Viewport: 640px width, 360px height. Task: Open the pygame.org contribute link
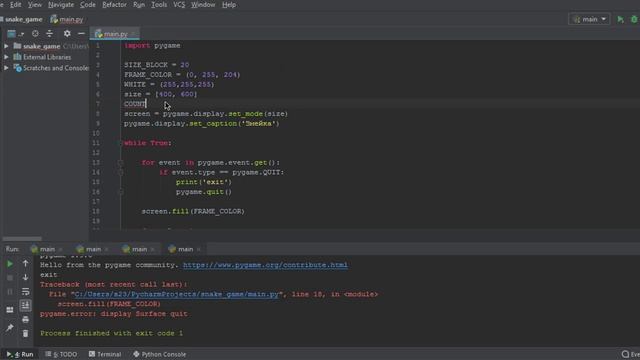point(265,265)
